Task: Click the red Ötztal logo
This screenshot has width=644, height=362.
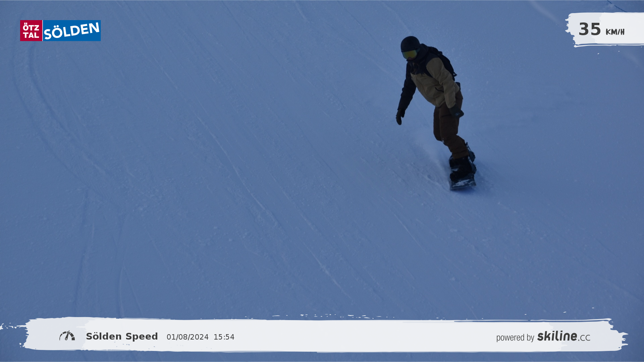Action: point(31,31)
